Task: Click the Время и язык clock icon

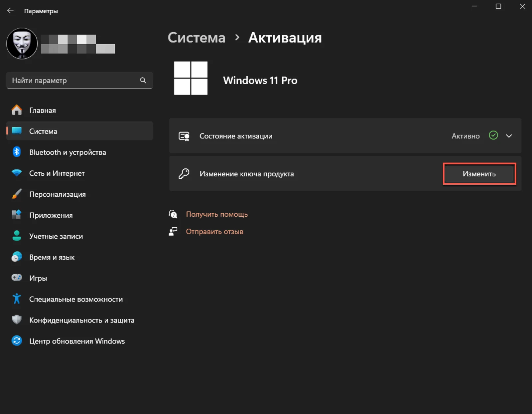Action: tap(17, 257)
